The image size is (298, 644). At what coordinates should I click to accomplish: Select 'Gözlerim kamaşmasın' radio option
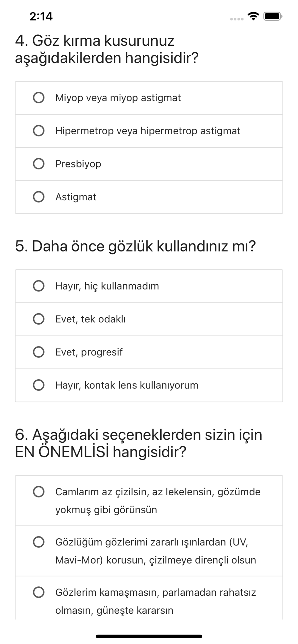click(x=39, y=592)
